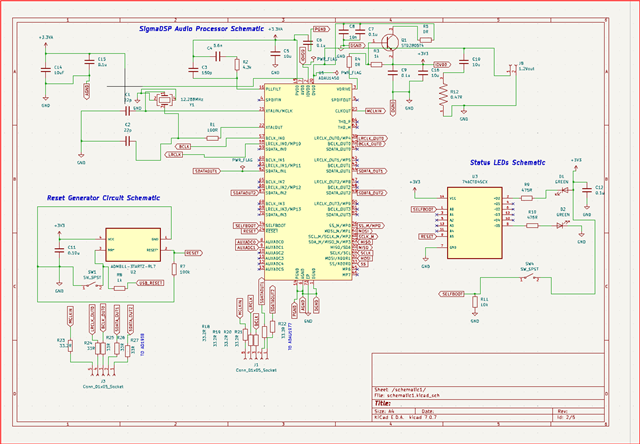Click the MCLKIN label at CLKOUT pin

pos(375,111)
